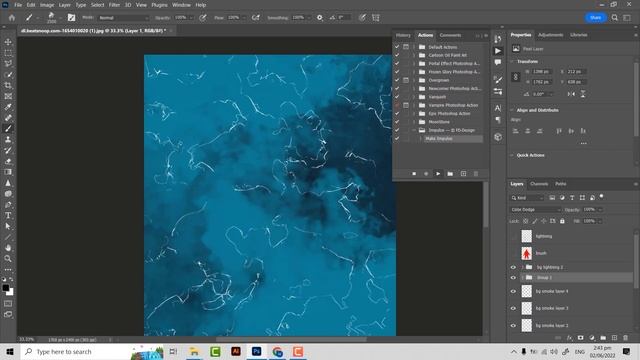This screenshot has width=640, height=360.
Task: Open the brush settings panel toggle
Action: click(71, 18)
